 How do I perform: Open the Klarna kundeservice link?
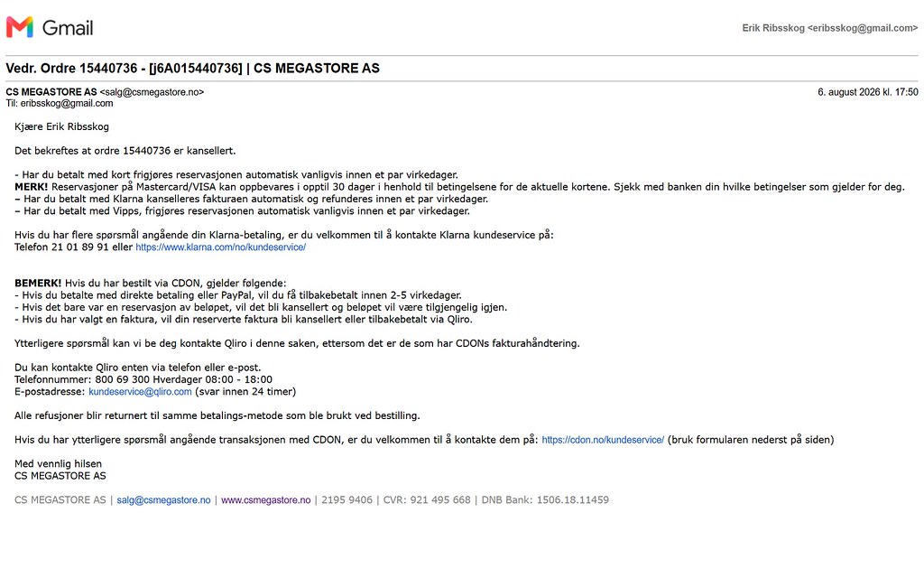click(220, 247)
